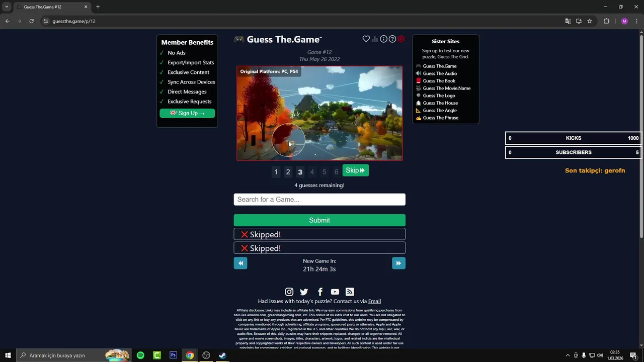Click the volume speaker tray icon
The height and width of the screenshot is (362, 644).
coord(600,355)
